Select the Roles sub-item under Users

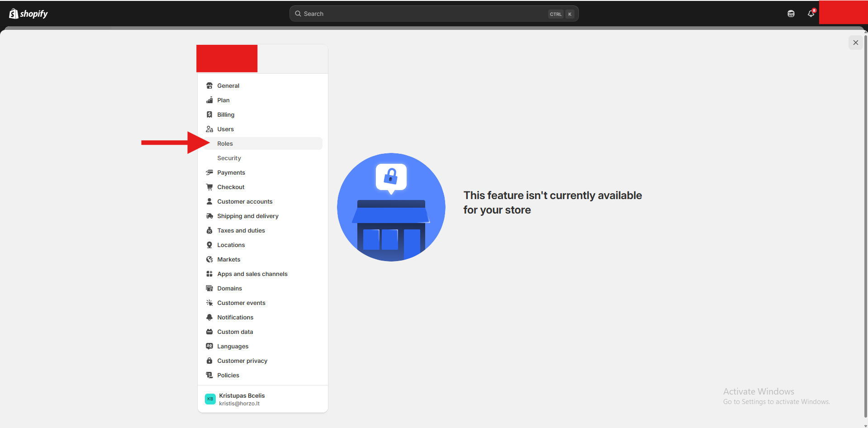click(x=225, y=143)
